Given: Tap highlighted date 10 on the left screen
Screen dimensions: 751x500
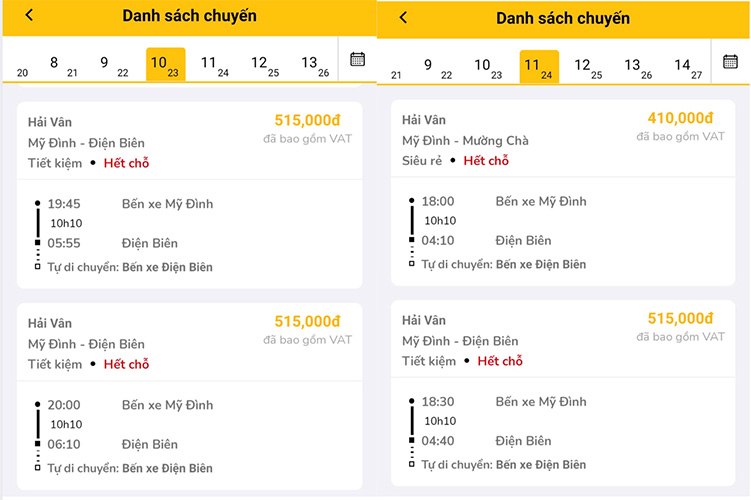Looking at the screenshot, I should tap(163, 64).
